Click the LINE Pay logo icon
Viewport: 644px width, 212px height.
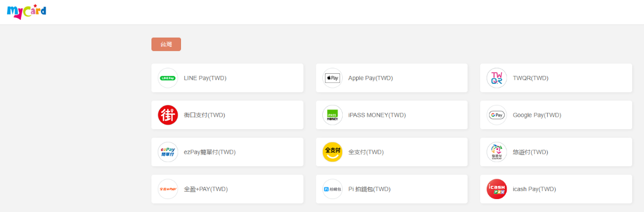pyautogui.click(x=168, y=78)
